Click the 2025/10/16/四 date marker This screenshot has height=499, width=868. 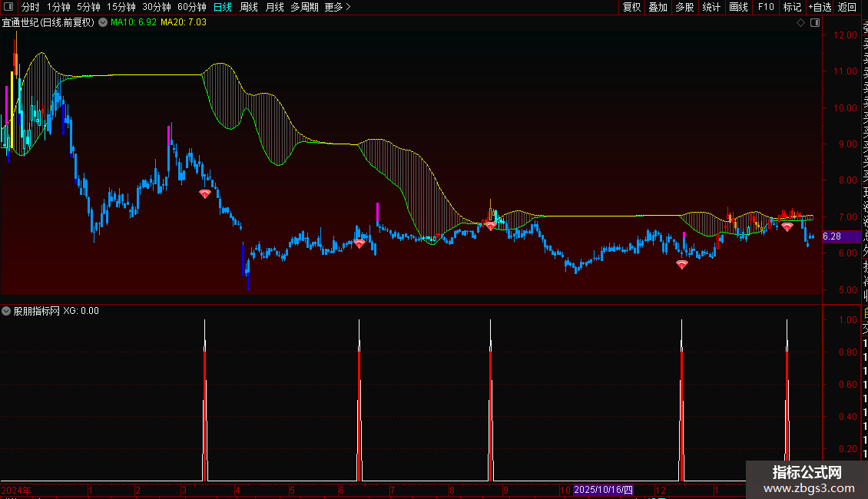tap(604, 490)
